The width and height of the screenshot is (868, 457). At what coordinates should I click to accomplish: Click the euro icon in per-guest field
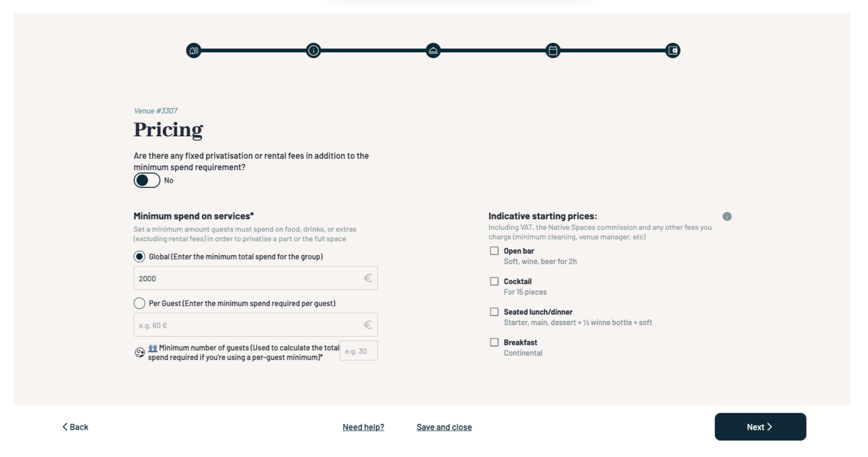368,325
